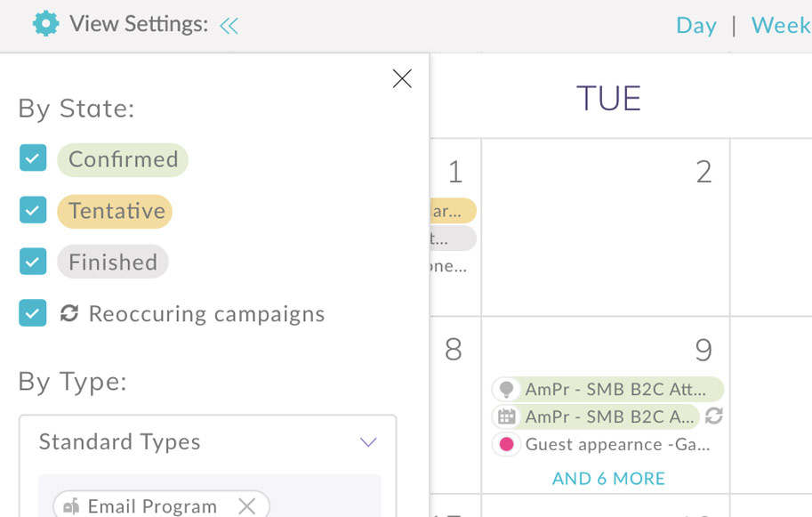Screen dimensions: 812x517
Task: Disable the Finished state checkbox
Action: point(33,263)
